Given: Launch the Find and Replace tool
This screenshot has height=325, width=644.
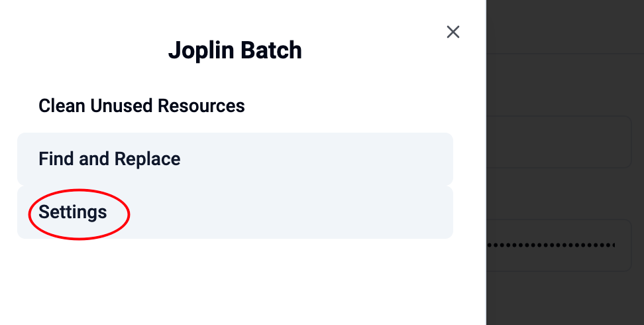Looking at the screenshot, I should pyautogui.click(x=110, y=159).
